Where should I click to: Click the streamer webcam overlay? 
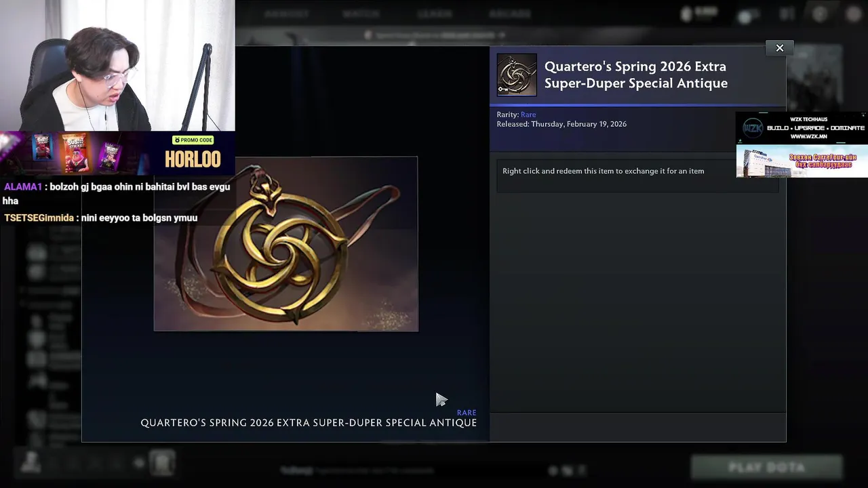pos(117,65)
